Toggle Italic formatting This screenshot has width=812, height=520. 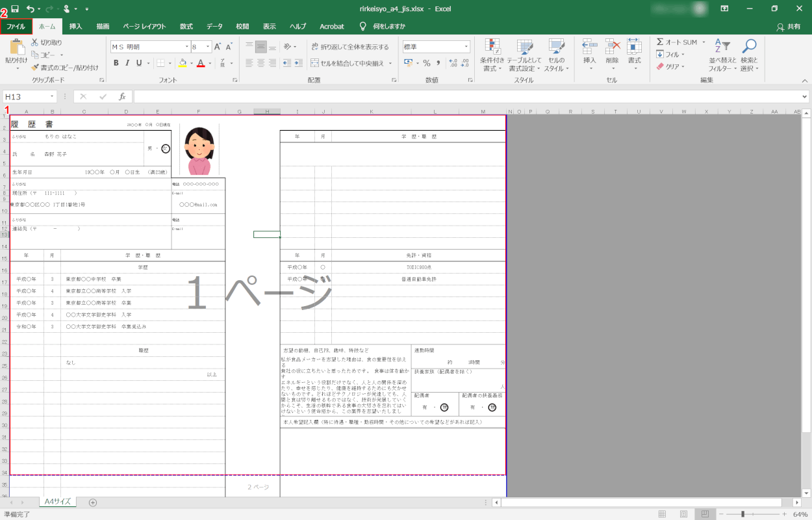(x=128, y=63)
